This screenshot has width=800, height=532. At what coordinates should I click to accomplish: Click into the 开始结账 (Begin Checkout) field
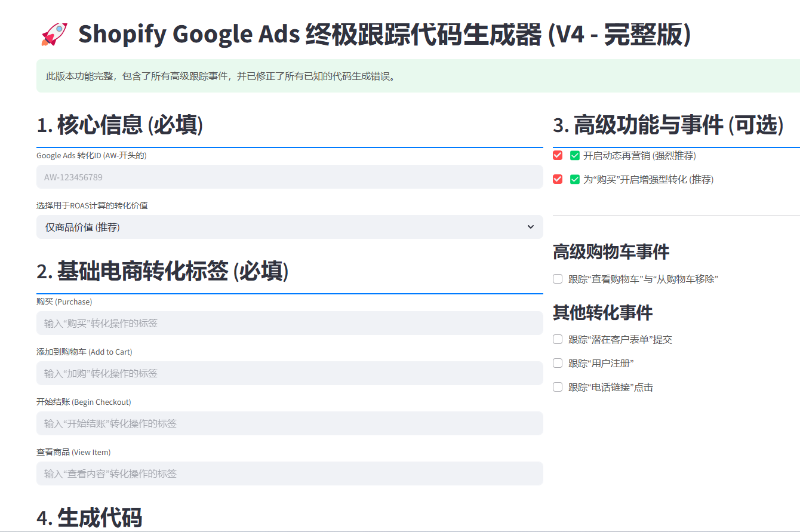[x=289, y=423]
